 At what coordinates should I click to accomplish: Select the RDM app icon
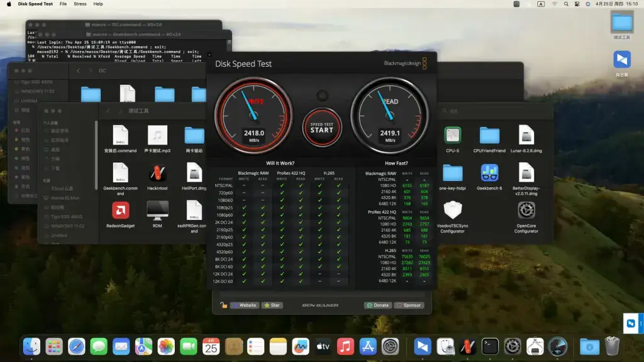click(157, 214)
